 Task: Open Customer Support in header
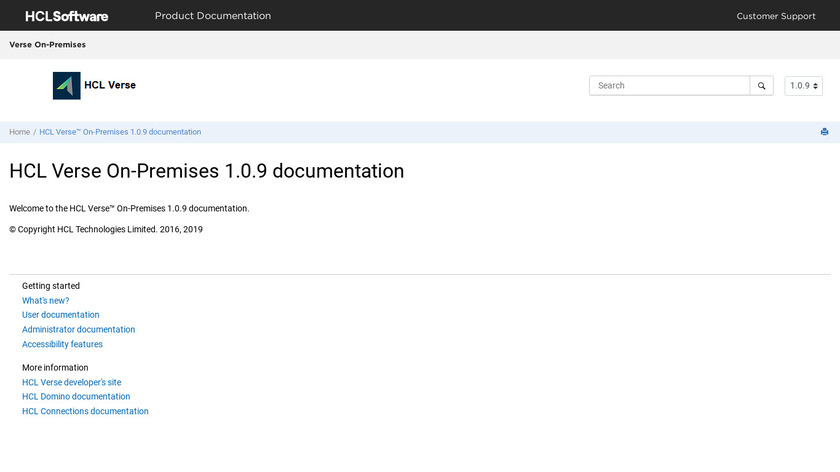click(776, 16)
